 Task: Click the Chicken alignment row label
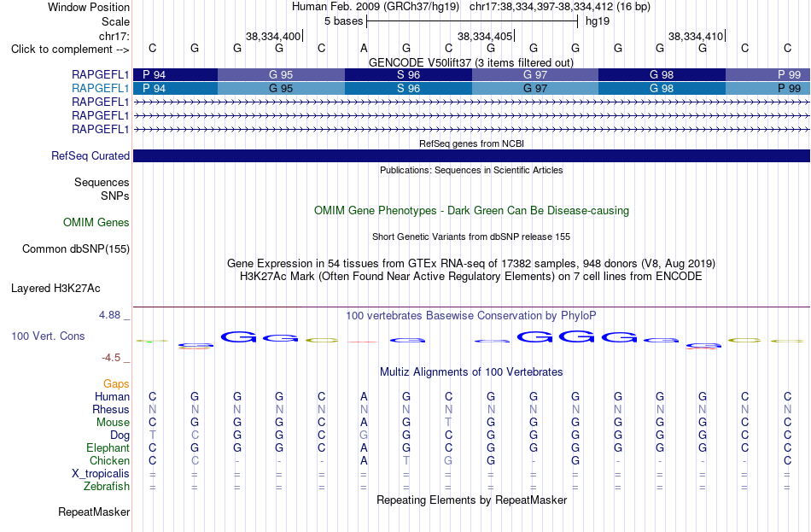click(x=109, y=460)
